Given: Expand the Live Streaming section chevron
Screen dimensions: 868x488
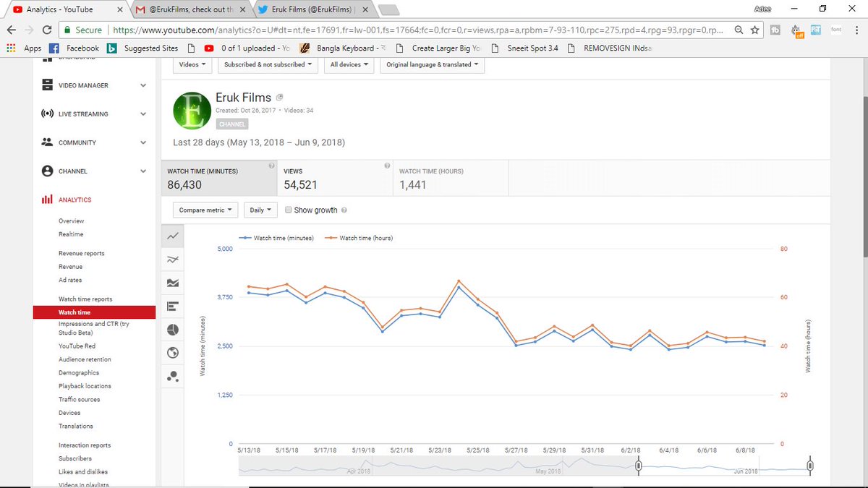Looking at the screenshot, I should click(143, 114).
